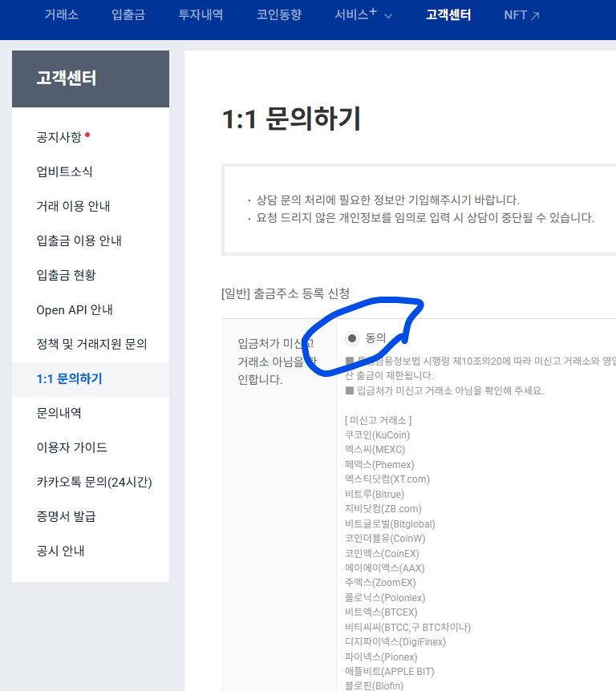Click the 비티씨씨(BTCC,구 BTC차이나) entry

click(x=408, y=627)
